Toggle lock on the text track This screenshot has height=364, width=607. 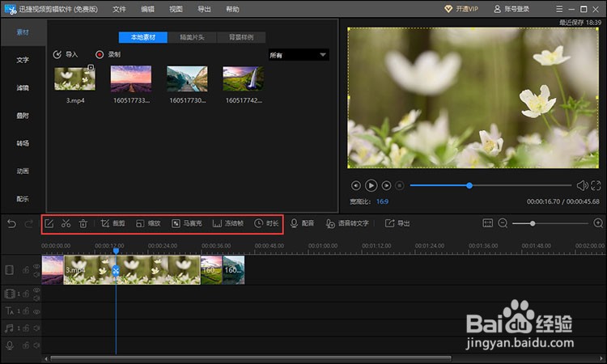pyautogui.click(x=26, y=311)
